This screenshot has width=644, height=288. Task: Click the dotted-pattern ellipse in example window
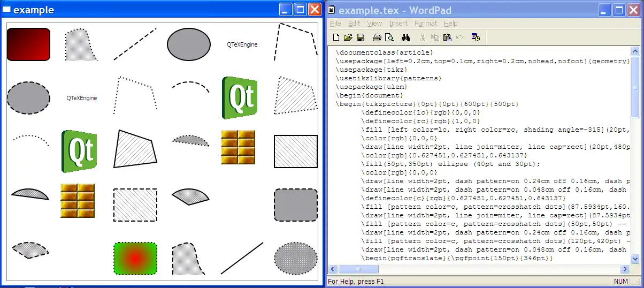point(296,259)
